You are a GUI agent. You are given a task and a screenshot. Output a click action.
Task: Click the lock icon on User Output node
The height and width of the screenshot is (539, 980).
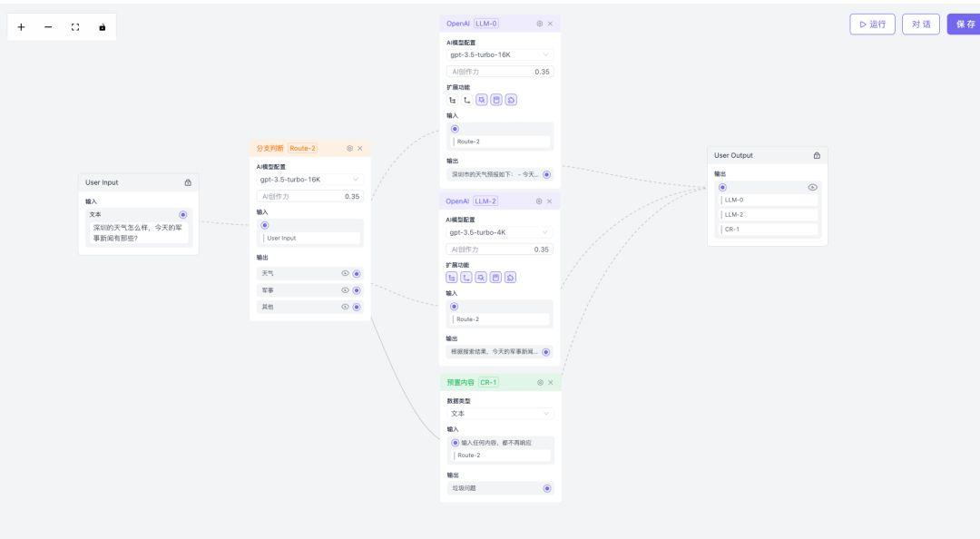pos(817,155)
